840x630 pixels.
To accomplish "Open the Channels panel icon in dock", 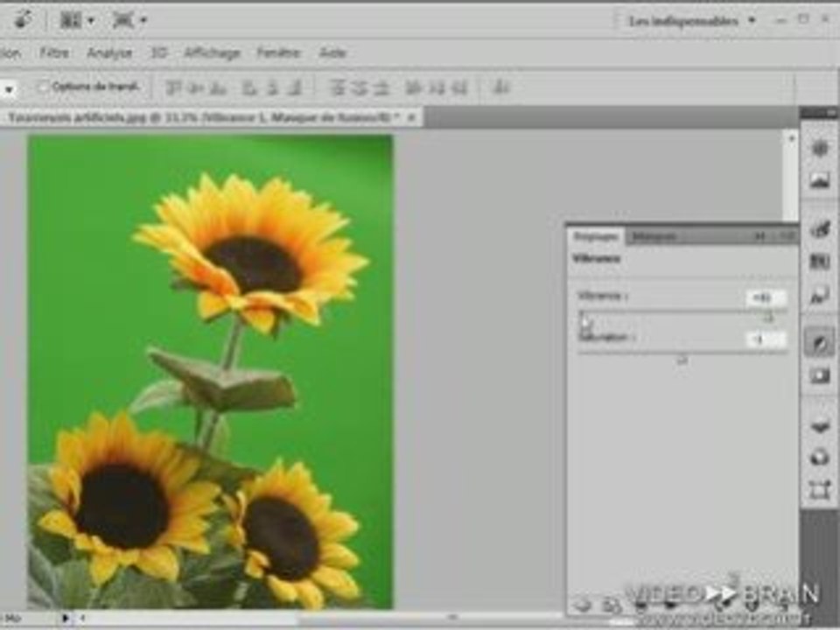I will pyautogui.click(x=820, y=458).
